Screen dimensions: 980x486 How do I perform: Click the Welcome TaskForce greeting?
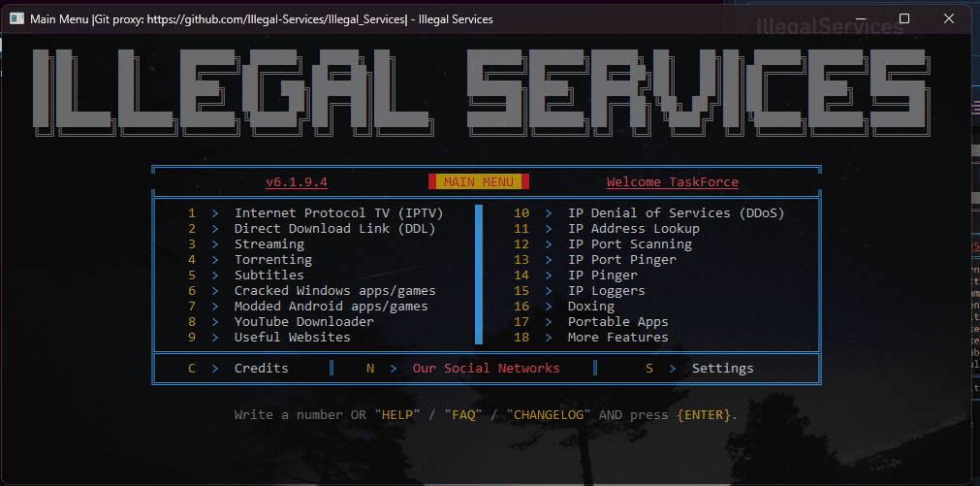(x=673, y=182)
